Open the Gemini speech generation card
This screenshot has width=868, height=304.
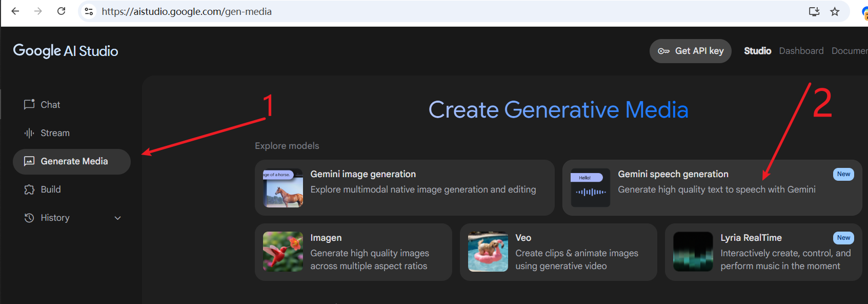712,187
